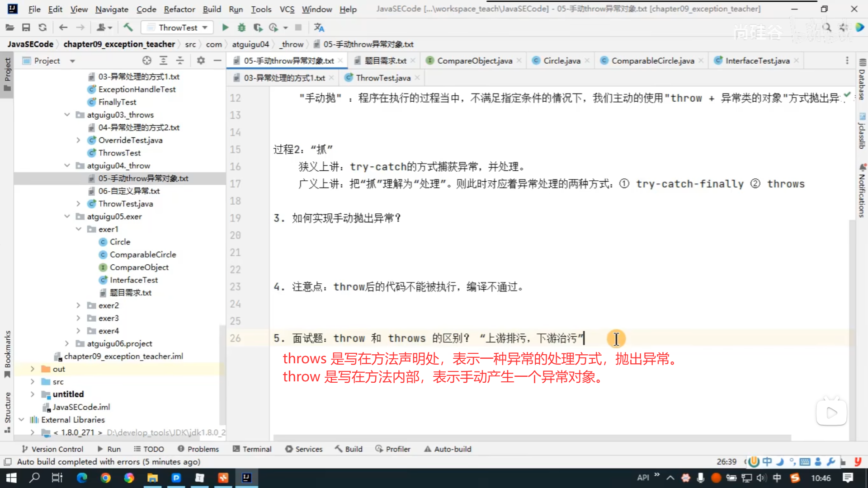Click the Build hammer icon
Screen dimensions: 868x488
tap(128, 28)
